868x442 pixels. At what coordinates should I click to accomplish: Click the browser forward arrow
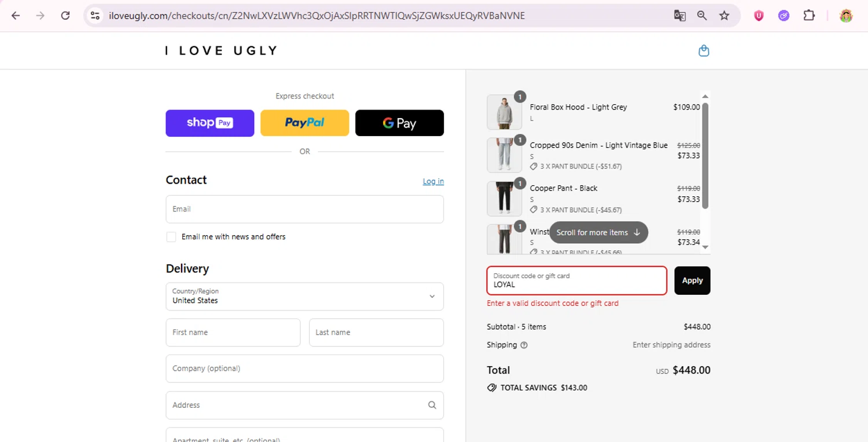(x=41, y=16)
